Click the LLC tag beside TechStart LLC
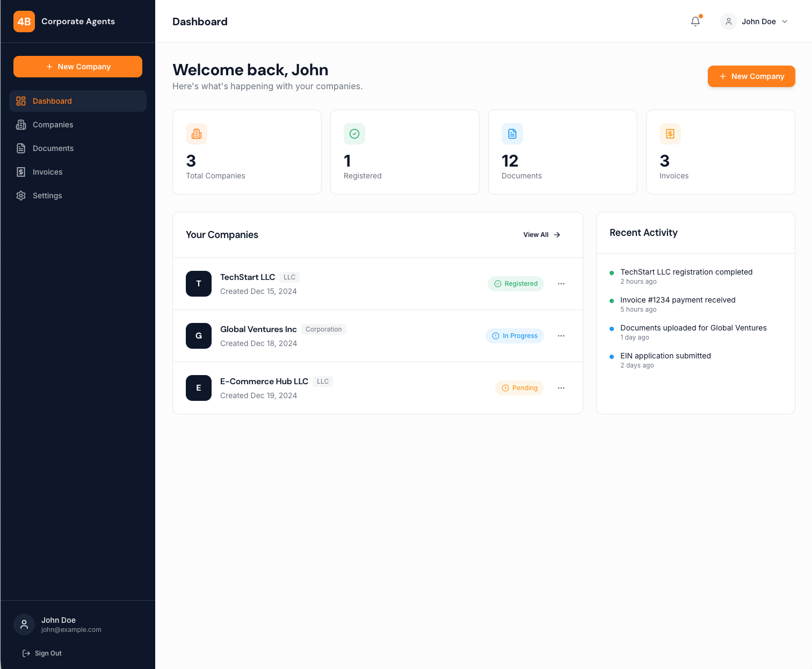 (x=289, y=277)
